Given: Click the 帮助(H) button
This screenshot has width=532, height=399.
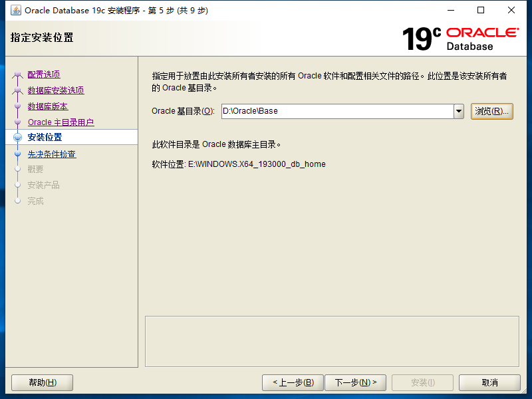Looking at the screenshot, I should coord(43,383).
